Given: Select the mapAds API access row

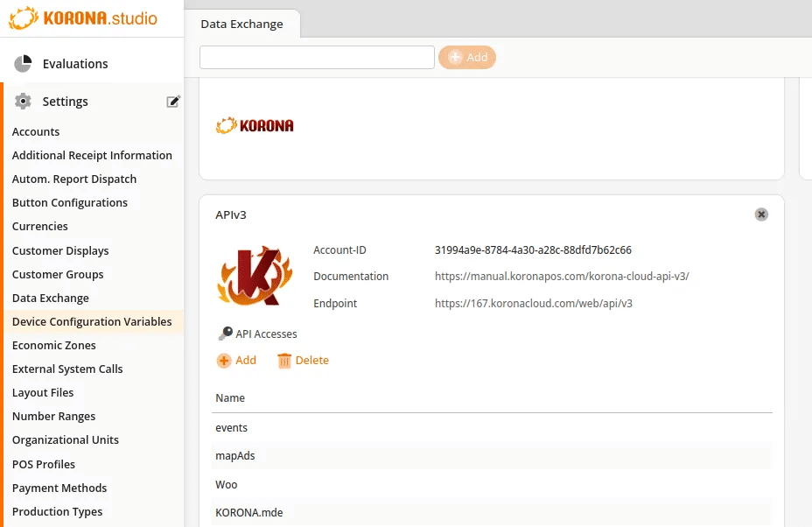Looking at the screenshot, I should tap(235, 456).
